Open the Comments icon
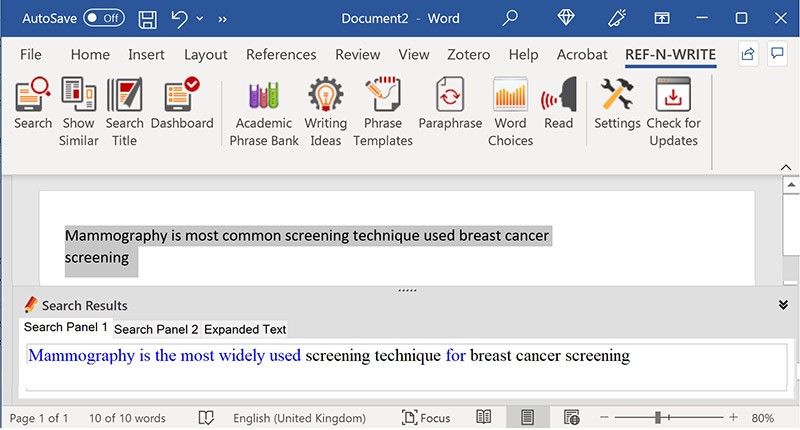800x430 pixels. 777,54
